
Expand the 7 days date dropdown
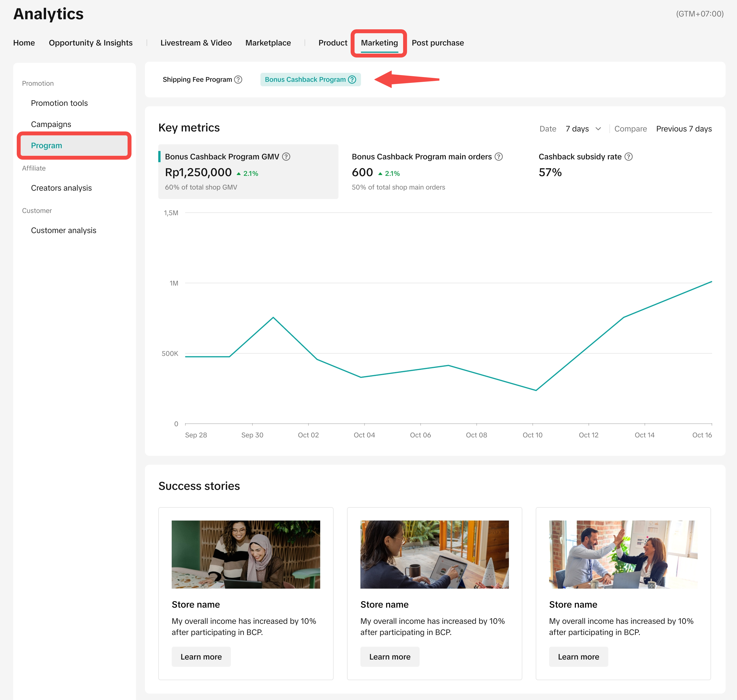583,129
